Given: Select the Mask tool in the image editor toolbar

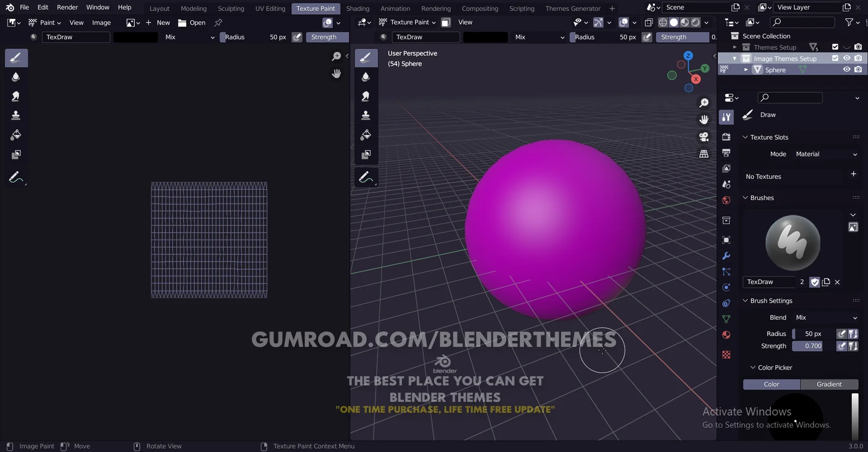Looking at the screenshot, I should [16, 154].
